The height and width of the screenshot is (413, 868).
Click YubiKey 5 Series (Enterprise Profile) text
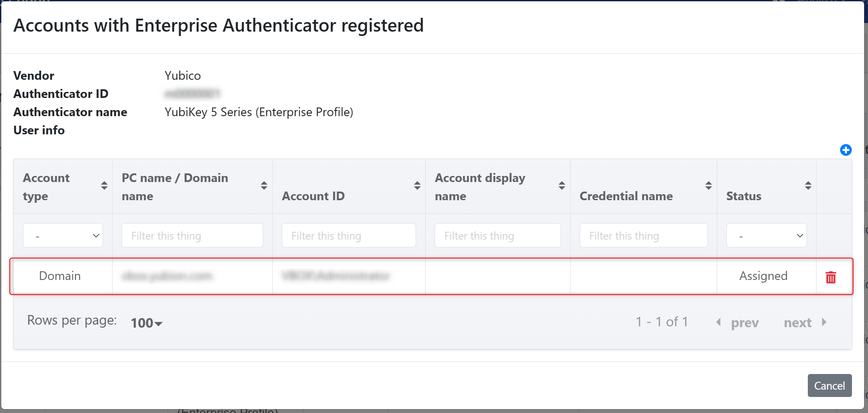click(x=259, y=112)
